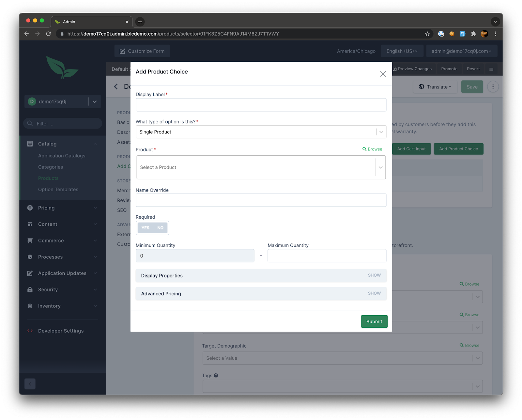Open the Target Demographic dropdown
Screen dimensions: 522x420
pos(342,358)
